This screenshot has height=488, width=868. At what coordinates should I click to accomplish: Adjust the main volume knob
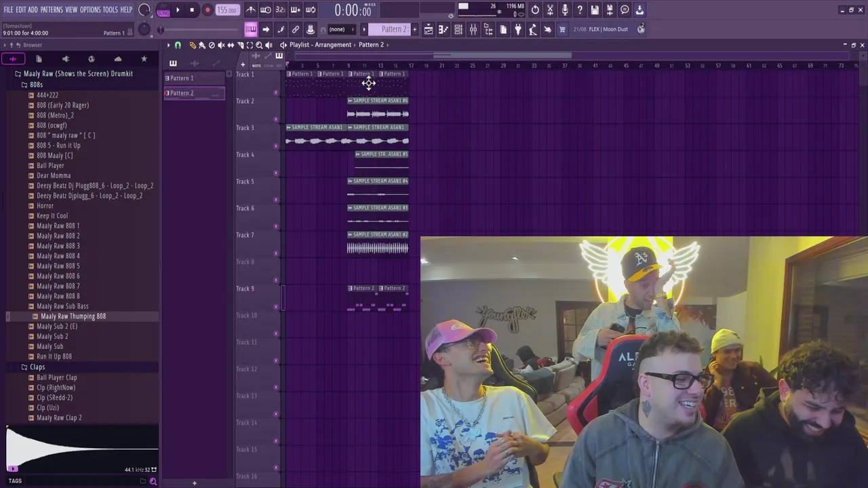pyautogui.click(x=144, y=10)
